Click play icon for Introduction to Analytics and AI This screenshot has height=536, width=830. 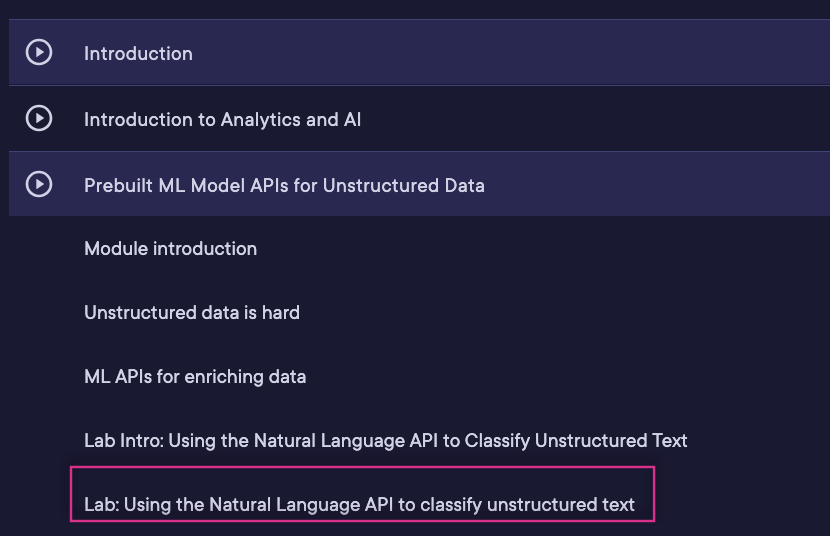coord(39,119)
